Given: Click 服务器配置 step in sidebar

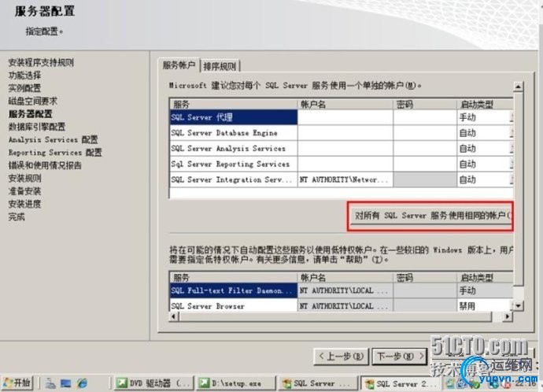Looking at the screenshot, I should (x=31, y=113).
